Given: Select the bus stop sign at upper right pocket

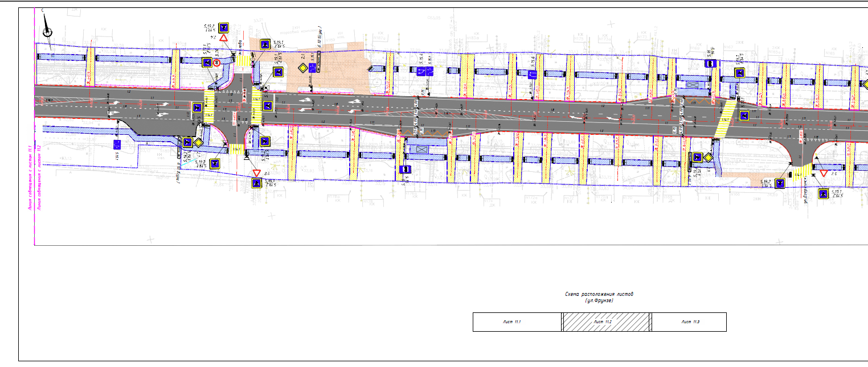Looking at the screenshot, I should coord(710,64).
